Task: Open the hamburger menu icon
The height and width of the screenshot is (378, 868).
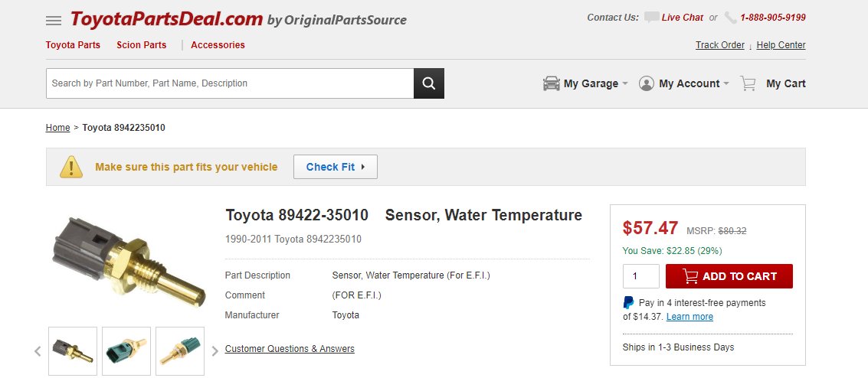Action: (x=54, y=21)
